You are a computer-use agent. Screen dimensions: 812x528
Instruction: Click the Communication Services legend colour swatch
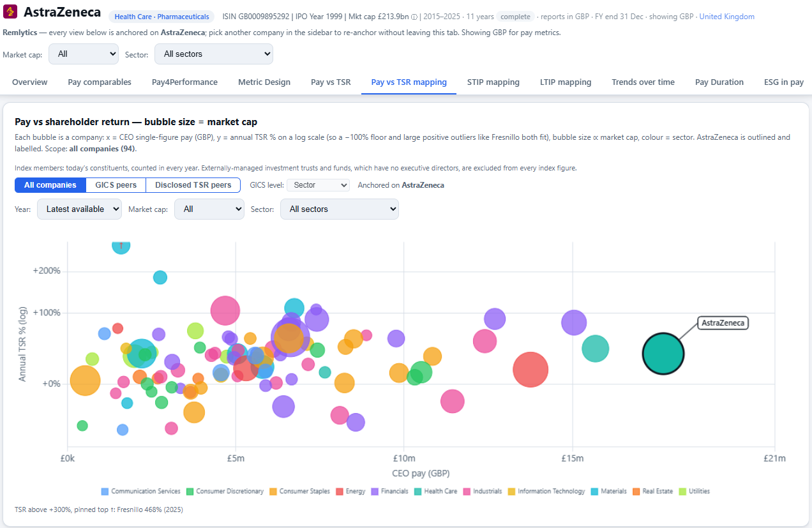[x=105, y=492]
